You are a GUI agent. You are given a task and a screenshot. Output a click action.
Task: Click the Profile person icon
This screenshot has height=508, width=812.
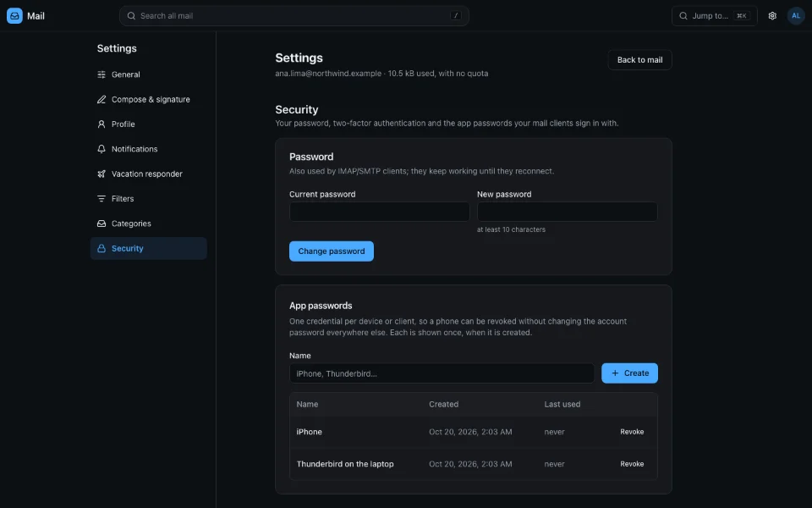pyautogui.click(x=101, y=124)
